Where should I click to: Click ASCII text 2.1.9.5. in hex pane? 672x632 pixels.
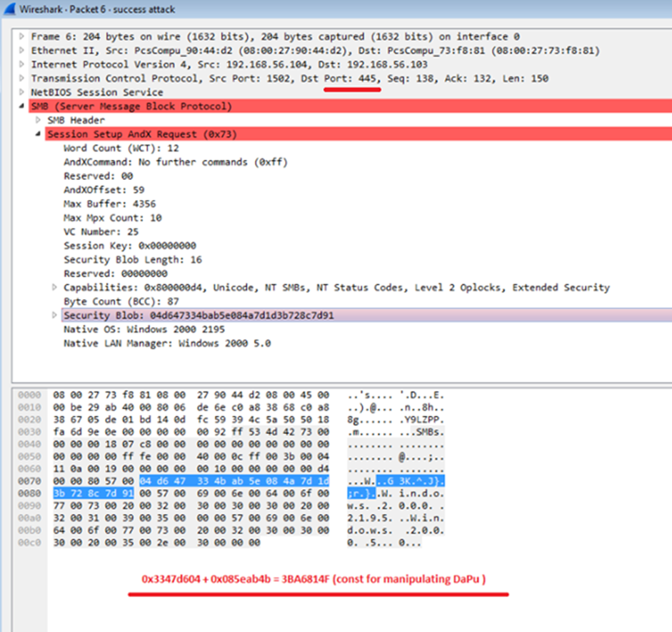click(370, 518)
